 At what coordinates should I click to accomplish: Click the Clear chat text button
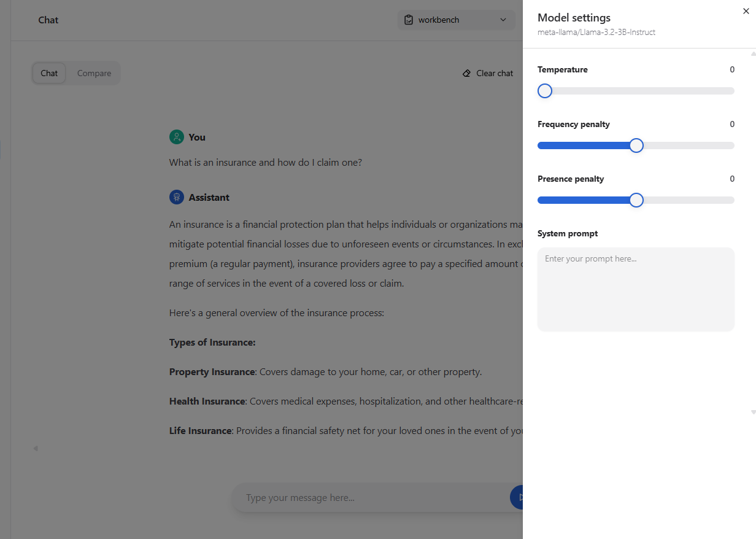[x=495, y=73]
